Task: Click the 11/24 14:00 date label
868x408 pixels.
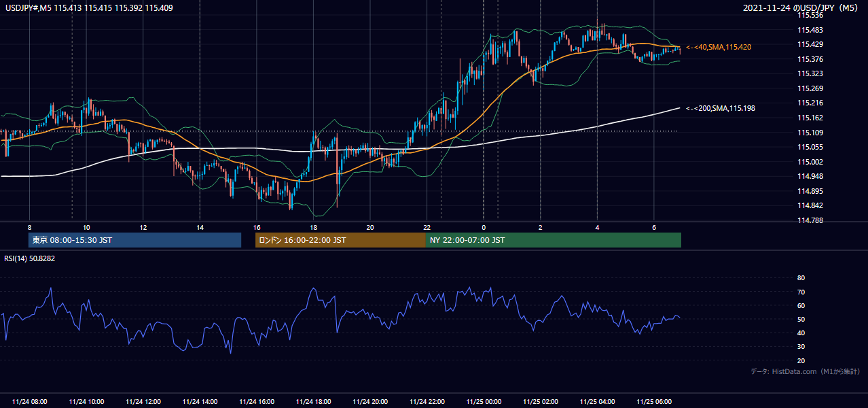Action: pyautogui.click(x=200, y=402)
